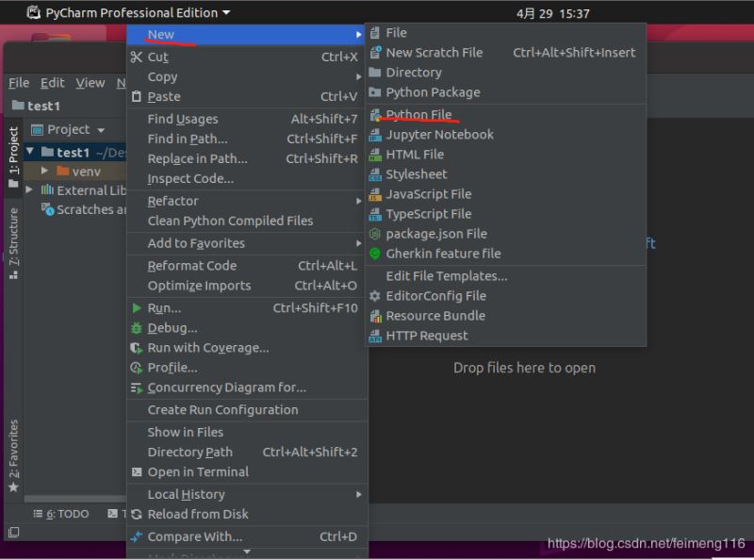Viewport: 754px width, 560px height.
Task: Click the Scratches and Consoles icon
Action: coord(48,209)
